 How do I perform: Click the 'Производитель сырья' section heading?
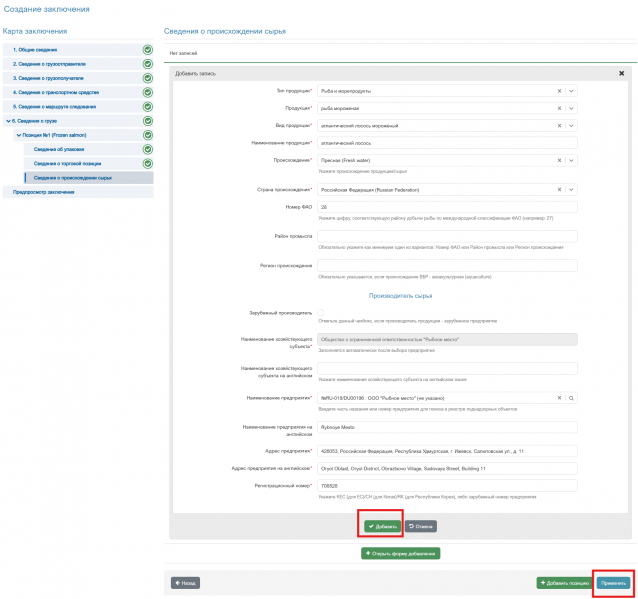[400, 296]
